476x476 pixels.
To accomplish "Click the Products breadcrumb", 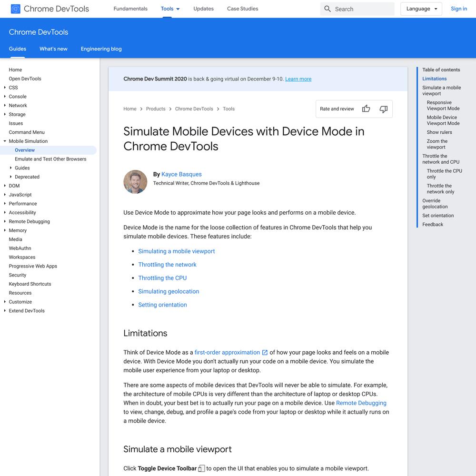I will pos(156,109).
